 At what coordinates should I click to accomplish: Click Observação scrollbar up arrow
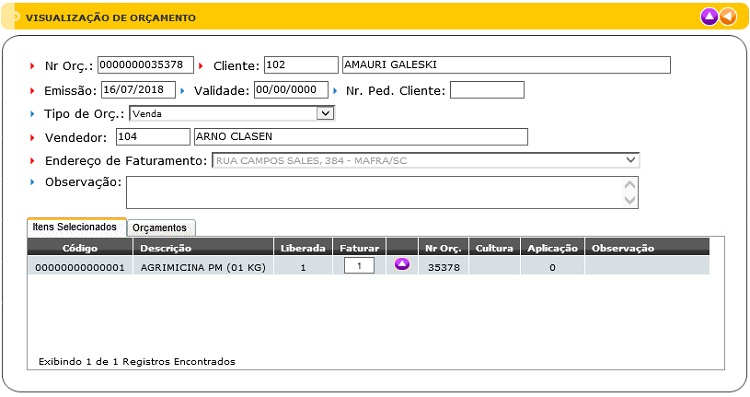coord(630,185)
